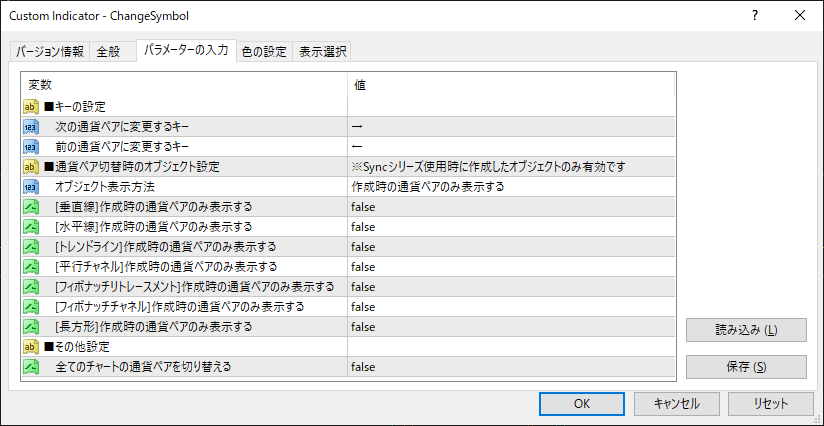Switch to the 色の設定 tab
The width and height of the screenshot is (824, 426).
264,52
